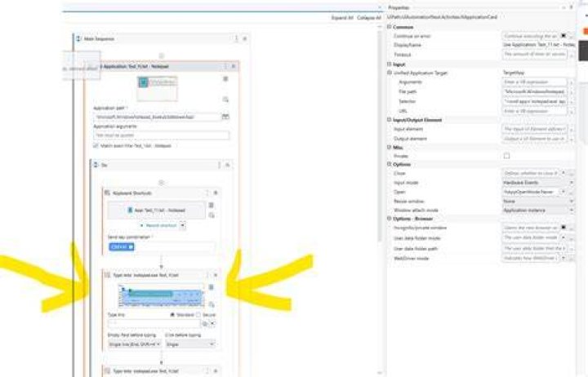Click first Type Into activity icon
This screenshot has width=588, height=377.
pyautogui.click(x=107, y=275)
